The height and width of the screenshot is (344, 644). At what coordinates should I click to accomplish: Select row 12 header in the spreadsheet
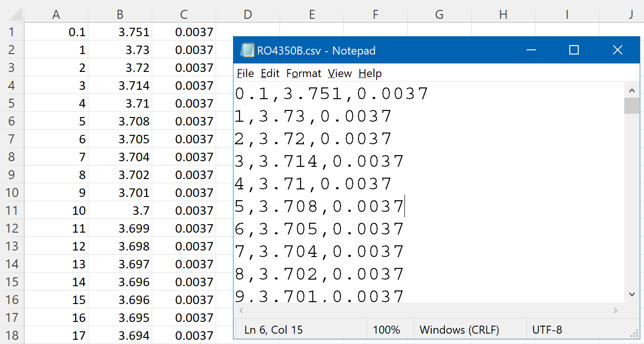[x=12, y=228]
